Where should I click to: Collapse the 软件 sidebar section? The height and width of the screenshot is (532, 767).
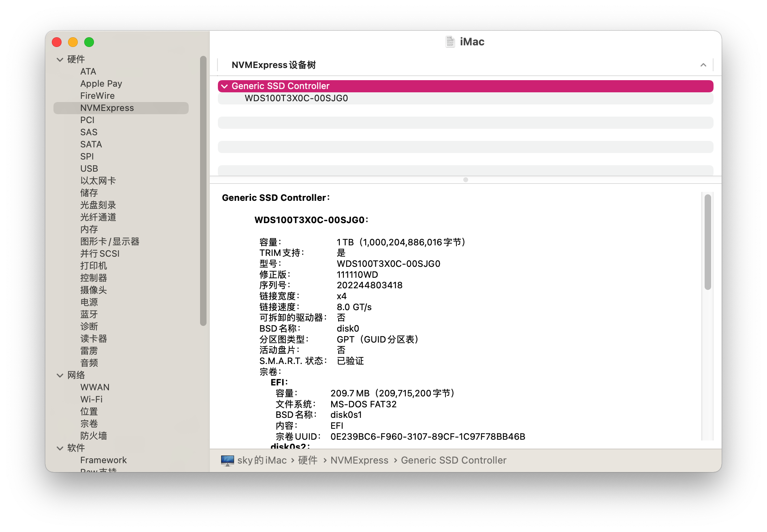[x=60, y=448]
